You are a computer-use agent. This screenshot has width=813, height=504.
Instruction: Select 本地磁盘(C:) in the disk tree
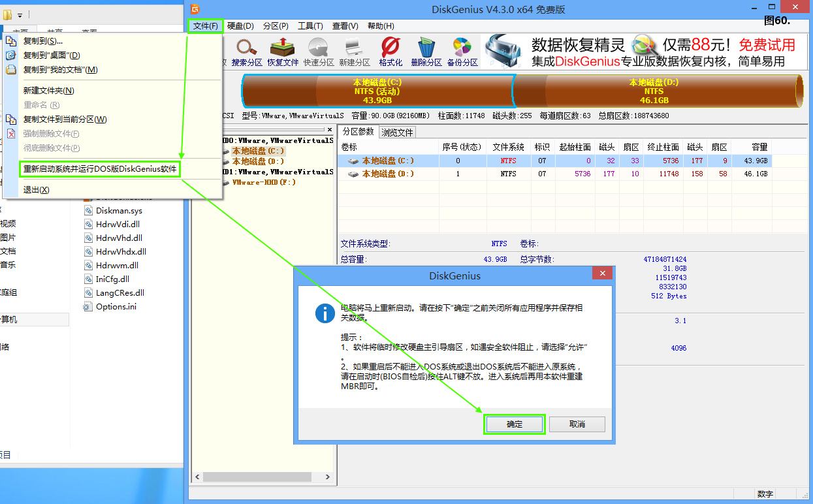click(x=258, y=151)
